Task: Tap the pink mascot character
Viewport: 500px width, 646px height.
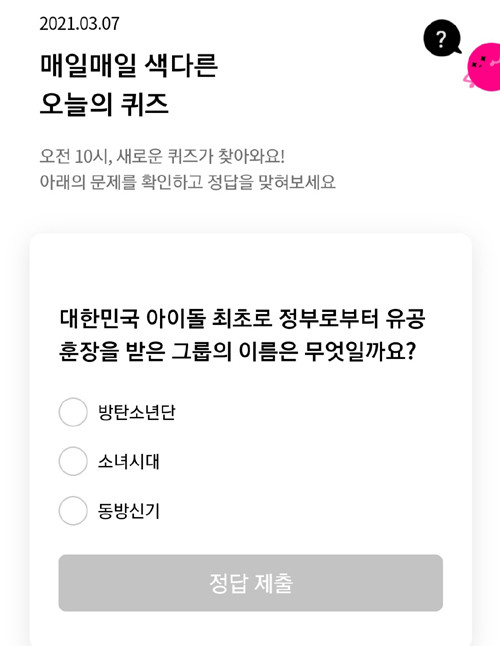Action: pos(483,67)
